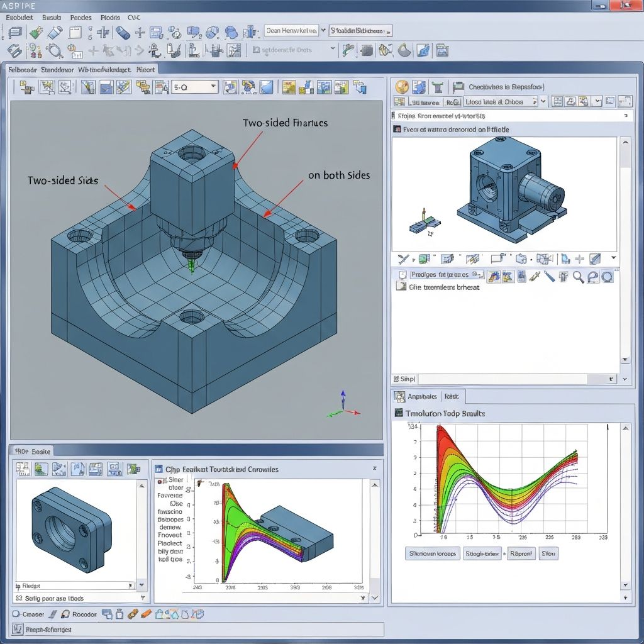Viewport: 644px width, 644px height.
Task: Click the crosshair plus icon under the preview image
Action: pos(579,258)
